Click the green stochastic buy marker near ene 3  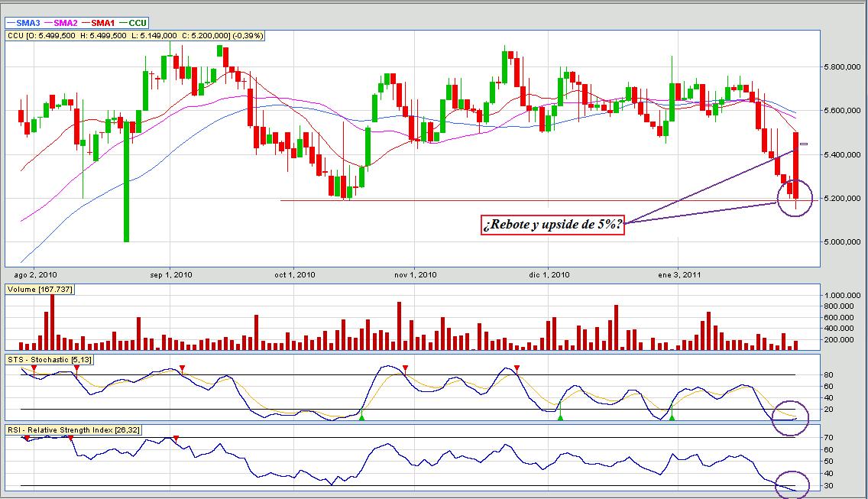point(672,417)
